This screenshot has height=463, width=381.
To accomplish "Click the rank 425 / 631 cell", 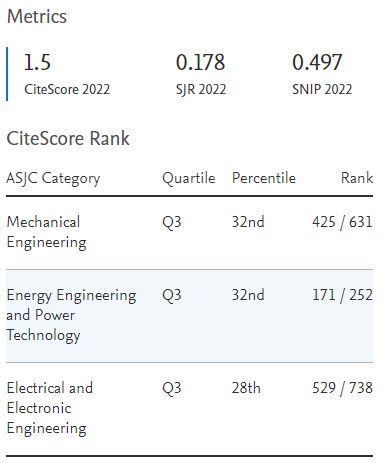I will [342, 222].
